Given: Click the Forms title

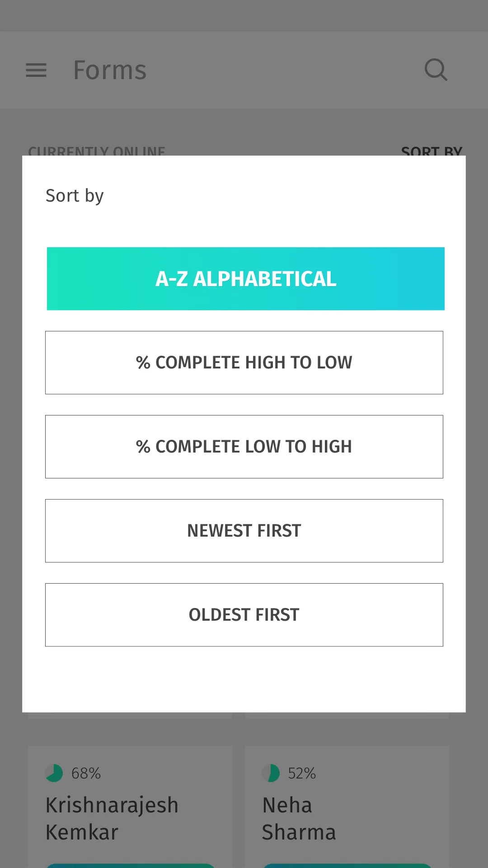Looking at the screenshot, I should pos(110,70).
